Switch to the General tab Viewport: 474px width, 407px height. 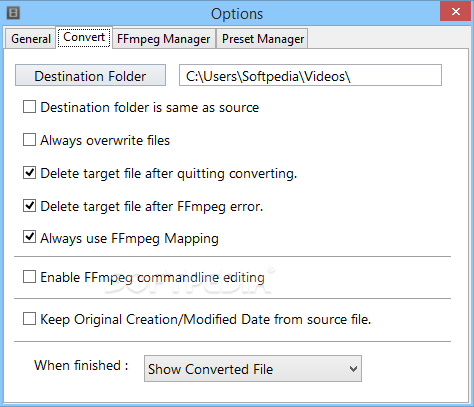tap(31, 39)
